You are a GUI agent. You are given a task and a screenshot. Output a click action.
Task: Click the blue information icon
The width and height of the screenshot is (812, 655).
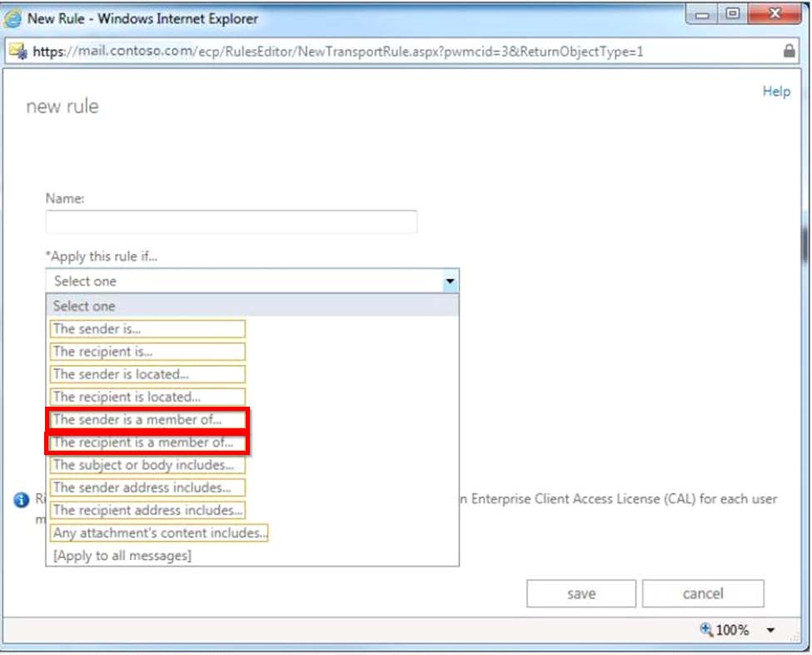click(21, 499)
